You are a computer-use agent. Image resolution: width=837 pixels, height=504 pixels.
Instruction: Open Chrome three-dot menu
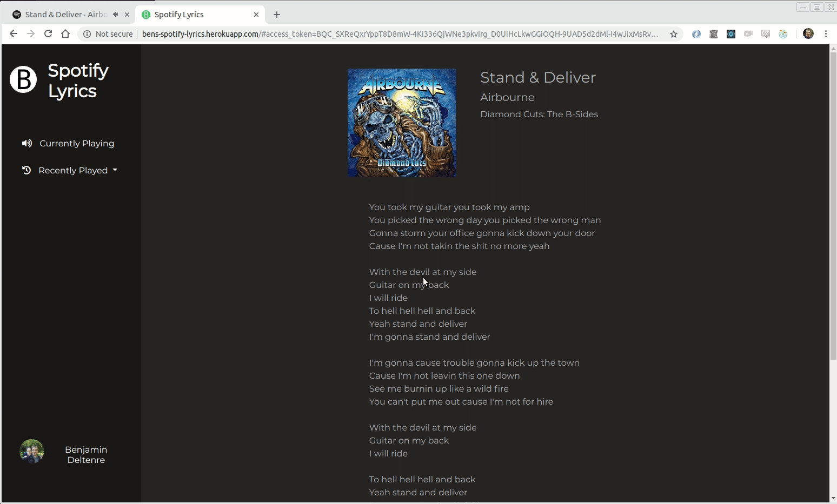point(826,33)
